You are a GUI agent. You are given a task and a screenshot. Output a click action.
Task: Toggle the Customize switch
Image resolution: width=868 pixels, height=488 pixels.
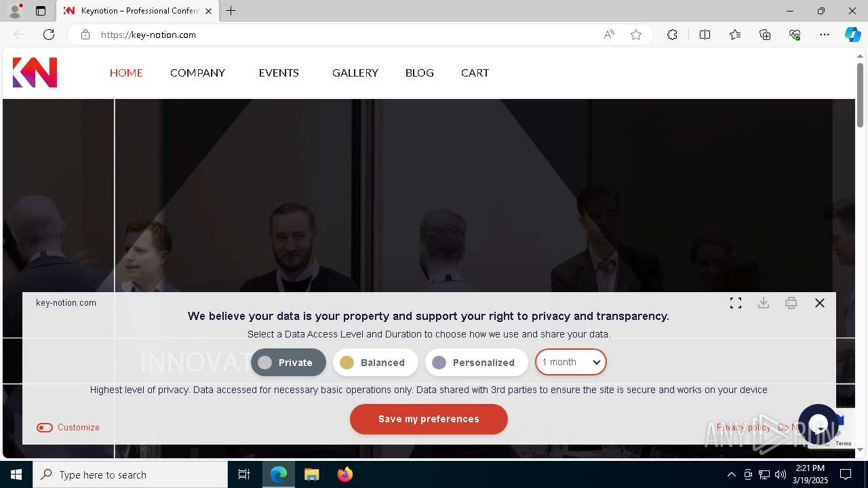point(45,428)
